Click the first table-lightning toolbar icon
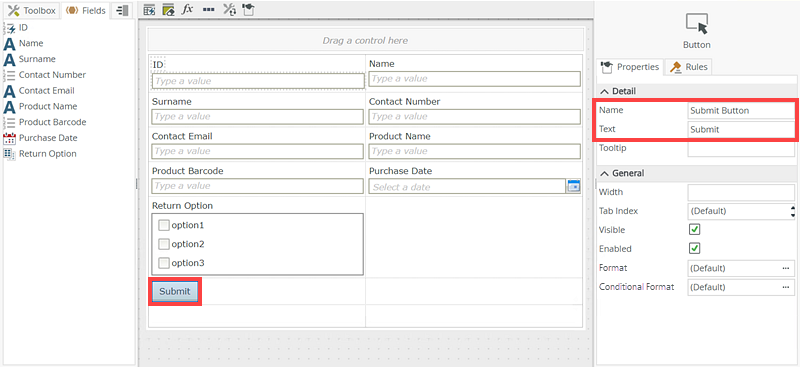Screen dimensions: 800x367 (149, 9)
